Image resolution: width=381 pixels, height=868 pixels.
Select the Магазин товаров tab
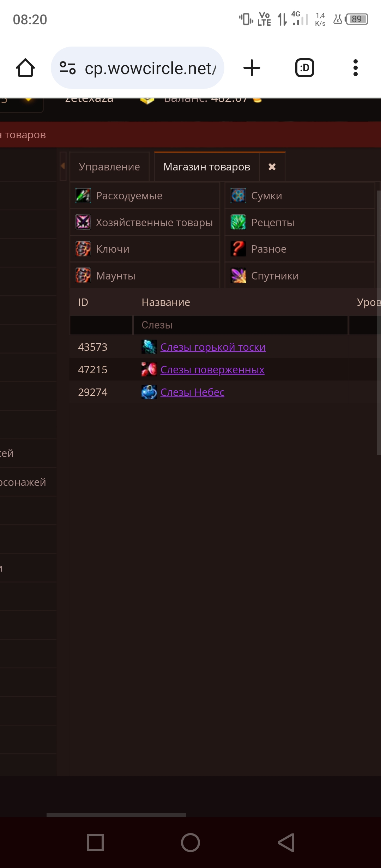click(x=206, y=167)
